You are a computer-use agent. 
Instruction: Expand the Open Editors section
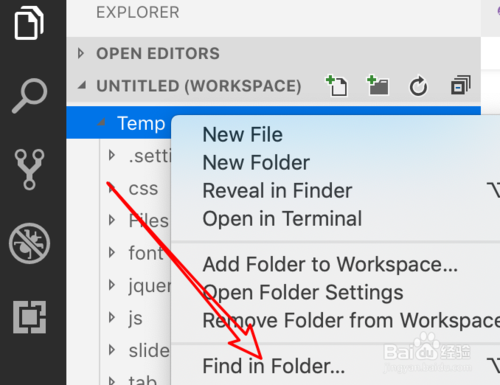(81, 53)
